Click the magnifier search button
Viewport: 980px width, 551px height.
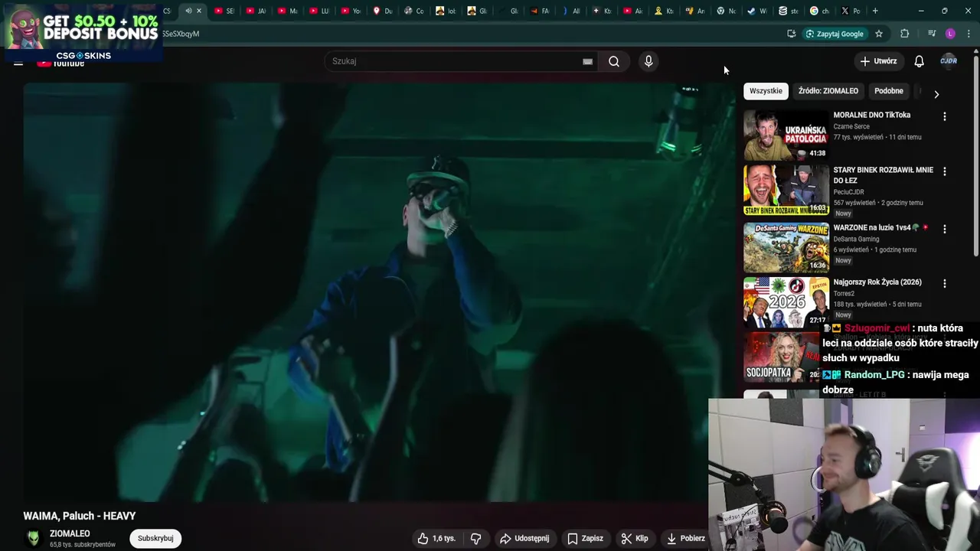(614, 61)
